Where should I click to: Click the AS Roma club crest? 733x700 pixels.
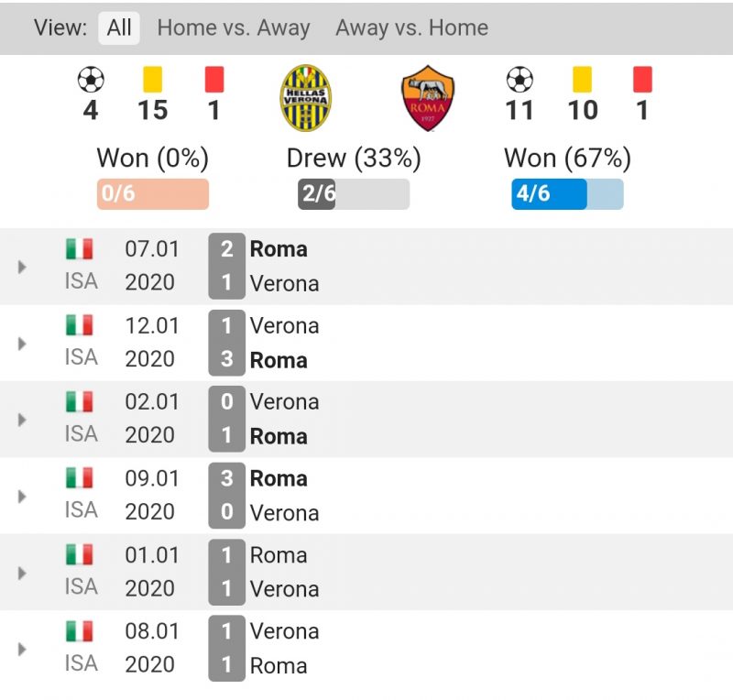click(x=427, y=97)
